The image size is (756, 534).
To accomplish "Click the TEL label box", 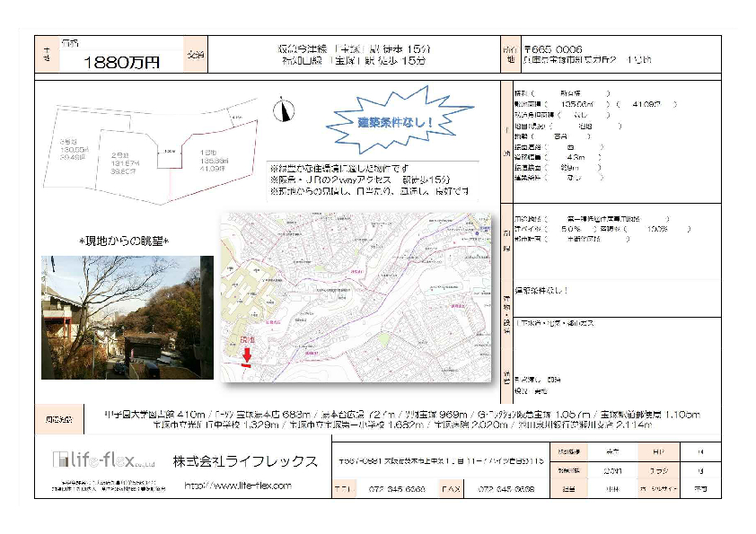I will [343, 490].
